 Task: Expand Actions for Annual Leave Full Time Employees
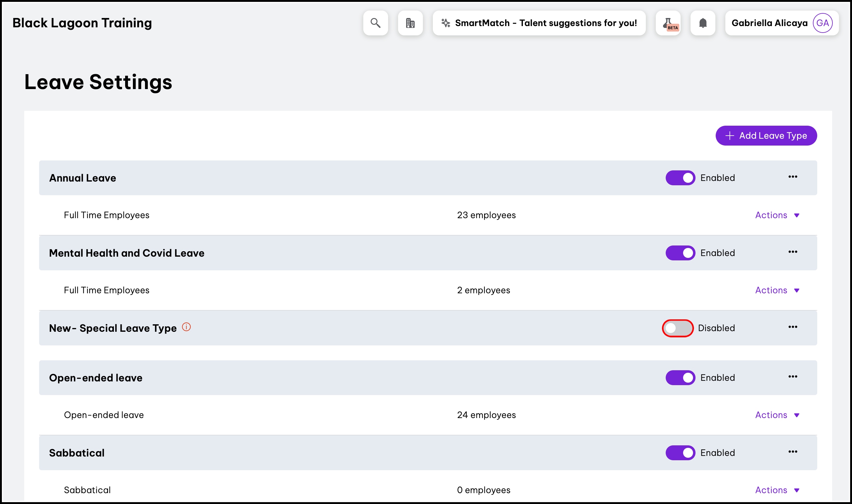click(777, 215)
